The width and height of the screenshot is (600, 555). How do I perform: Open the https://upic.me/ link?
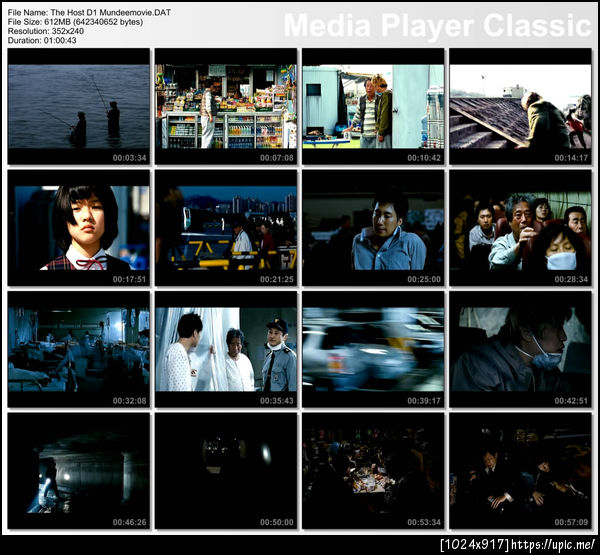553,544
